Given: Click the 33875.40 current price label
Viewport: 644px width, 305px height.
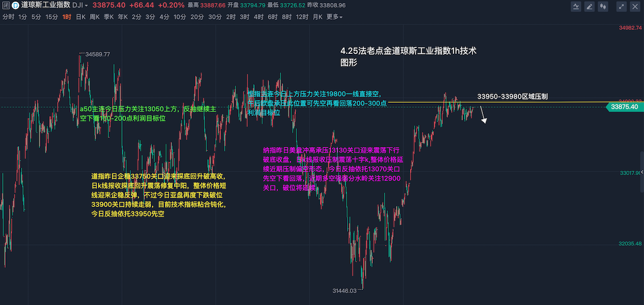Looking at the screenshot, I should (624, 107).
